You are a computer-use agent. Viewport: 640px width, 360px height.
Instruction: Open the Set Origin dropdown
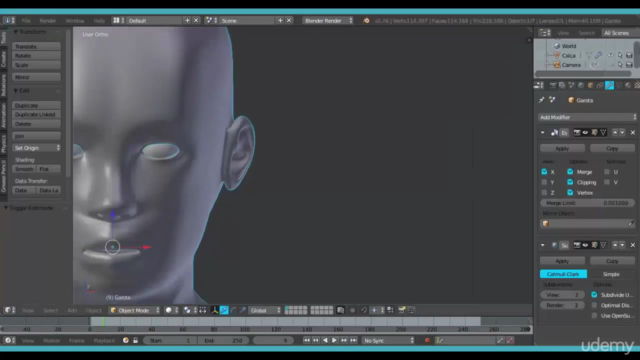tap(36, 148)
